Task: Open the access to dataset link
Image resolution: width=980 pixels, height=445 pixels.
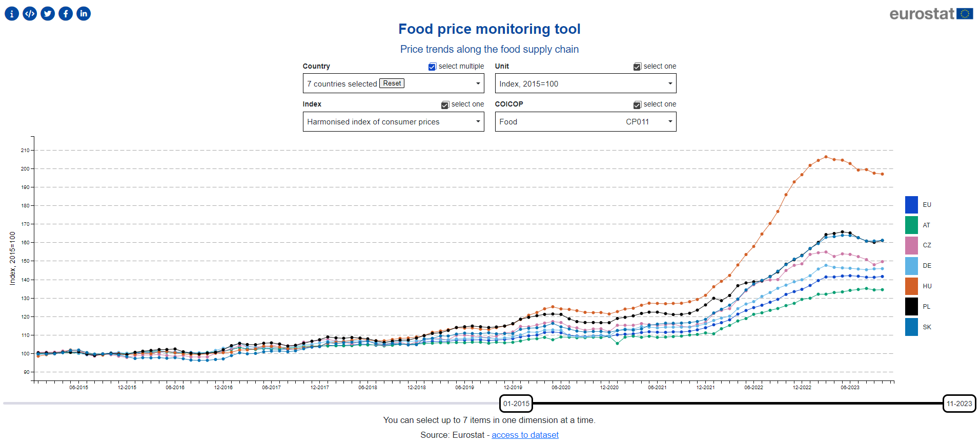Action: (525, 435)
